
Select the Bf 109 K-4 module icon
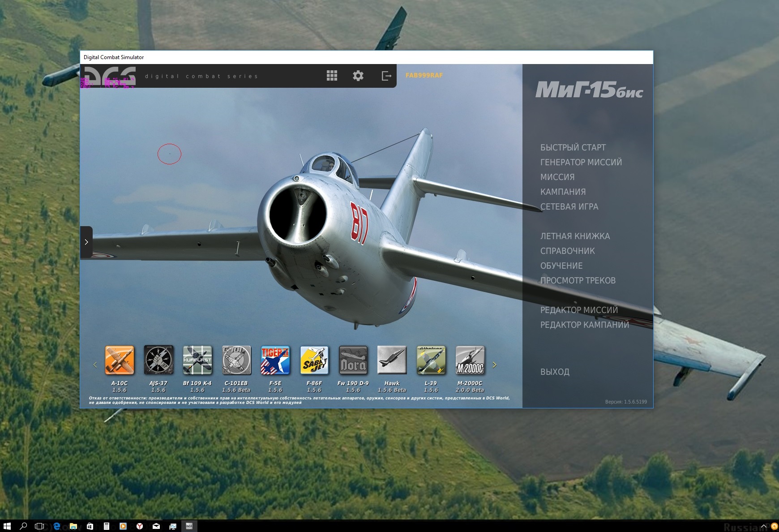(x=197, y=360)
